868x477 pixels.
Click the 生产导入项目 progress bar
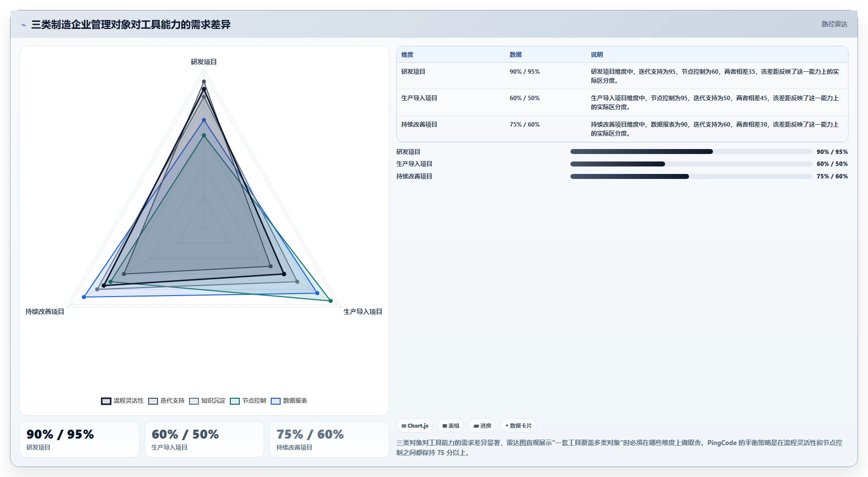point(692,164)
